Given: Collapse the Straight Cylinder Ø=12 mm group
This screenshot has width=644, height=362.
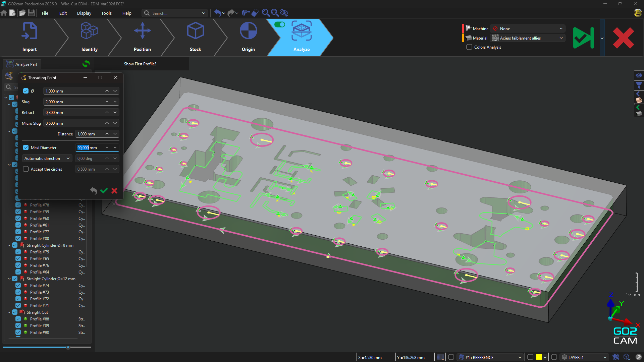Looking at the screenshot, I should tap(9, 279).
